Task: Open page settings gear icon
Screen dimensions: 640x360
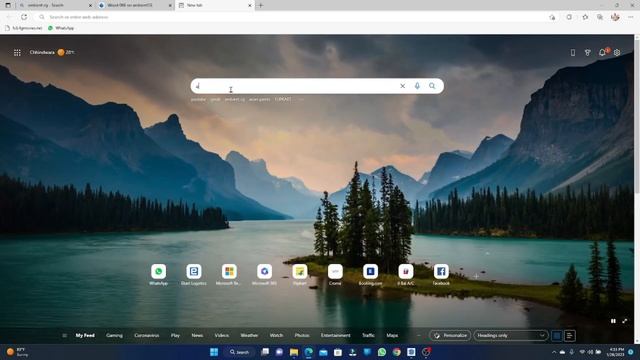Action: (x=617, y=52)
